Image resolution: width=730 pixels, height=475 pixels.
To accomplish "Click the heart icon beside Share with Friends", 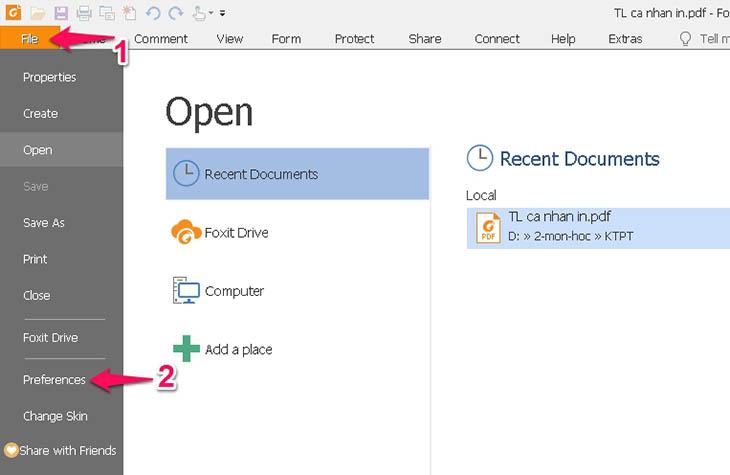I will pyautogui.click(x=11, y=450).
